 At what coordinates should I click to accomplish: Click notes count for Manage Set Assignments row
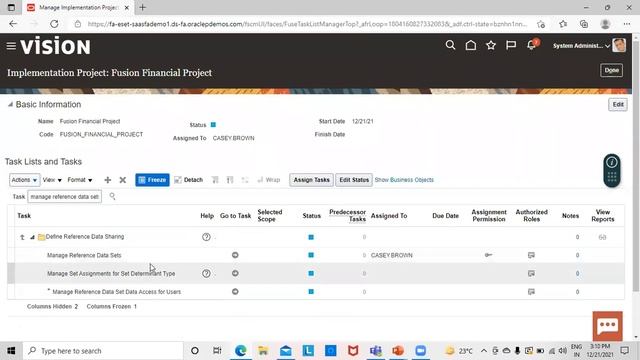(577, 273)
